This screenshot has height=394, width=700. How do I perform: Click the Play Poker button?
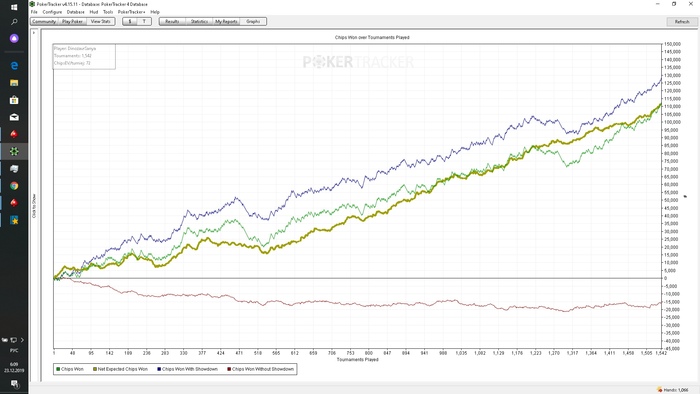[72, 21]
